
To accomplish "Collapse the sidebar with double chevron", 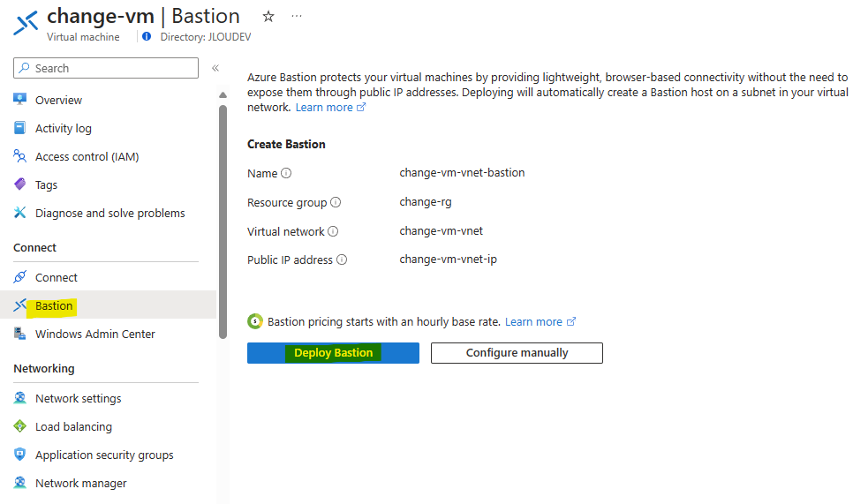I will pos(215,68).
